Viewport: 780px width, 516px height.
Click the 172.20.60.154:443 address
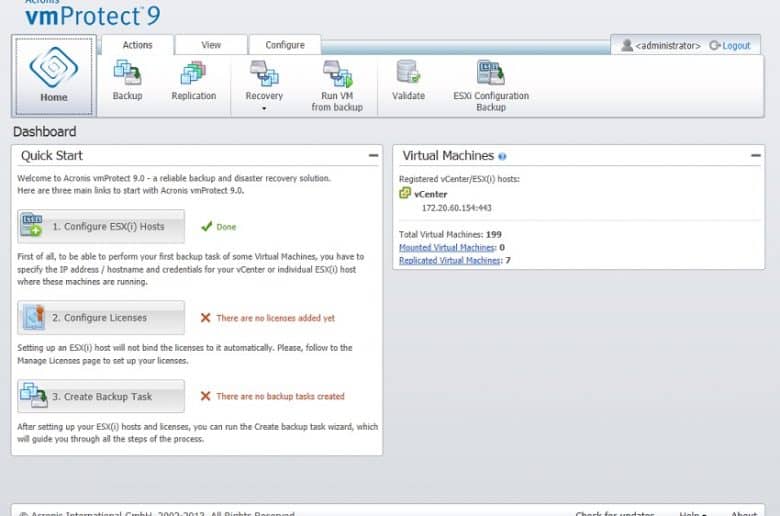pos(456,208)
